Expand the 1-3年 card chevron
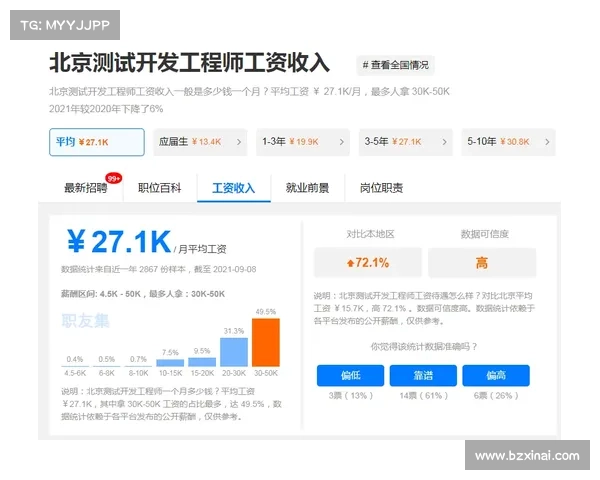 point(342,142)
